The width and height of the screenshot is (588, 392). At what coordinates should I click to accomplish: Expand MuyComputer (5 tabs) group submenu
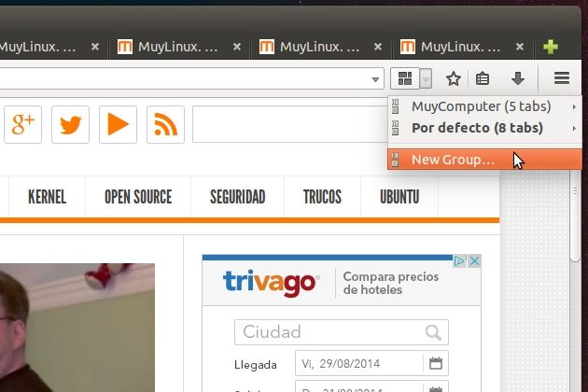[x=481, y=106]
